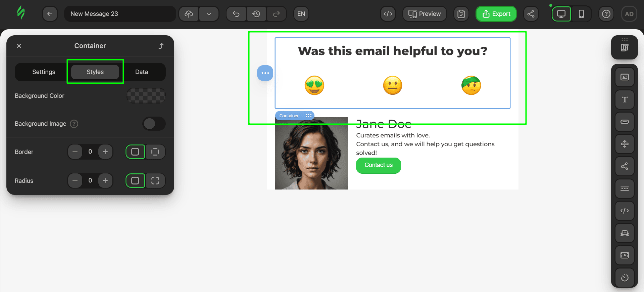
Task: Select individual corners radius mode
Action: pyautogui.click(x=155, y=181)
